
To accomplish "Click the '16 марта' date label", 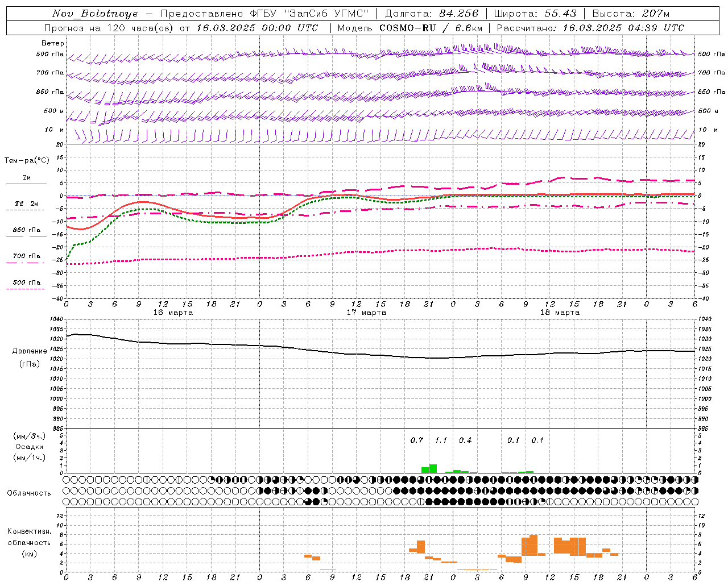I will pyautogui.click(x=173, y=313).
